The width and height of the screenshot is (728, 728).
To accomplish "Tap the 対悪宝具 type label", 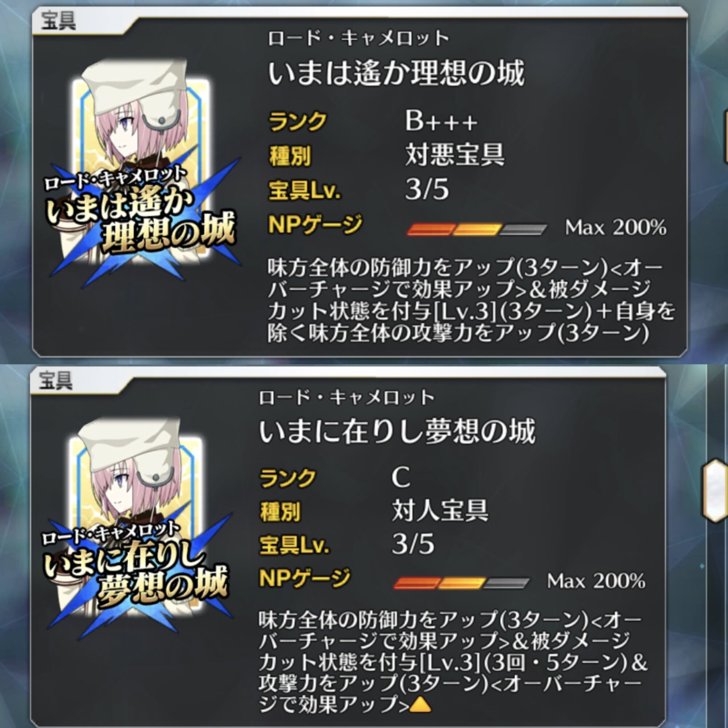I will point(455,155).
